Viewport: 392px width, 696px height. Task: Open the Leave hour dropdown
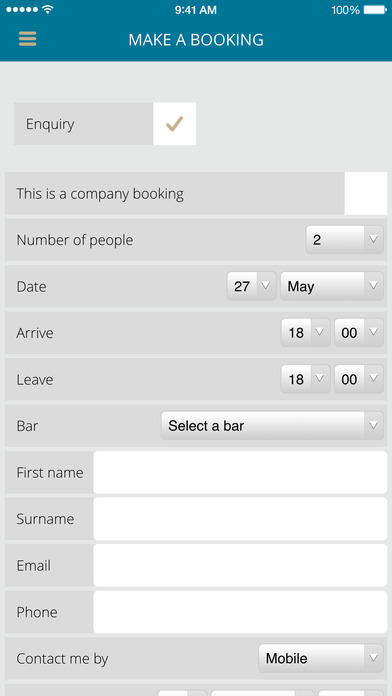point(305,379)
